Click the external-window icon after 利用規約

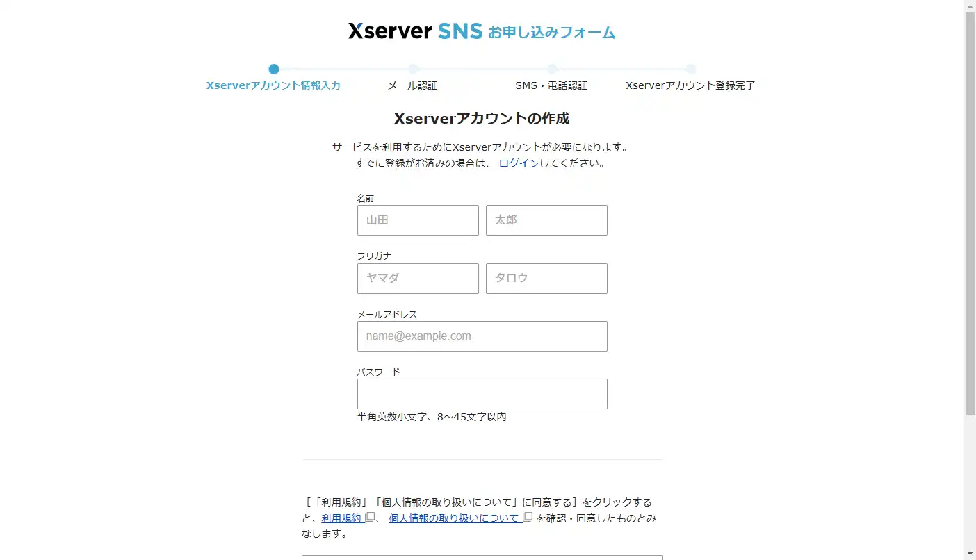(x=371, y=518)
